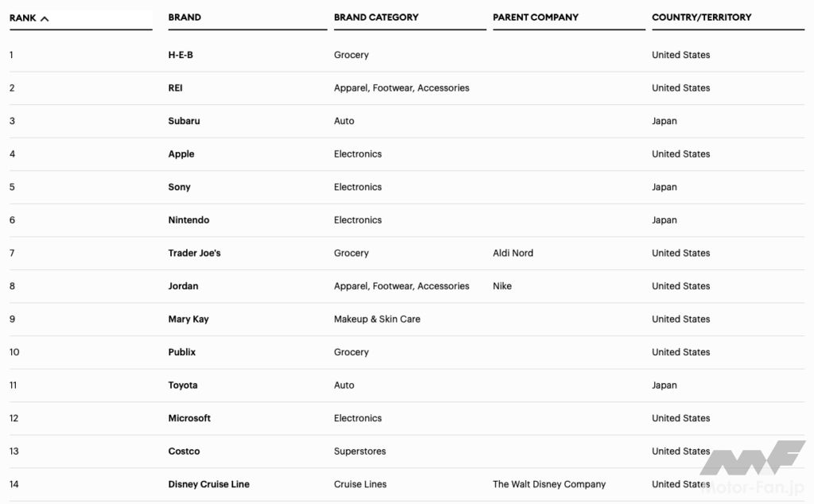Open the Sony brand entry
The height and width of the screenshot is (504, 814).
tap(180, 187)
